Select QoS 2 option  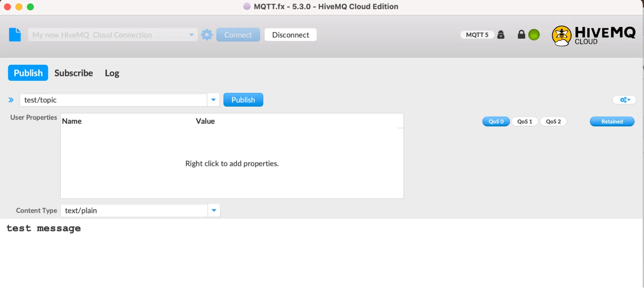point(553,121)
